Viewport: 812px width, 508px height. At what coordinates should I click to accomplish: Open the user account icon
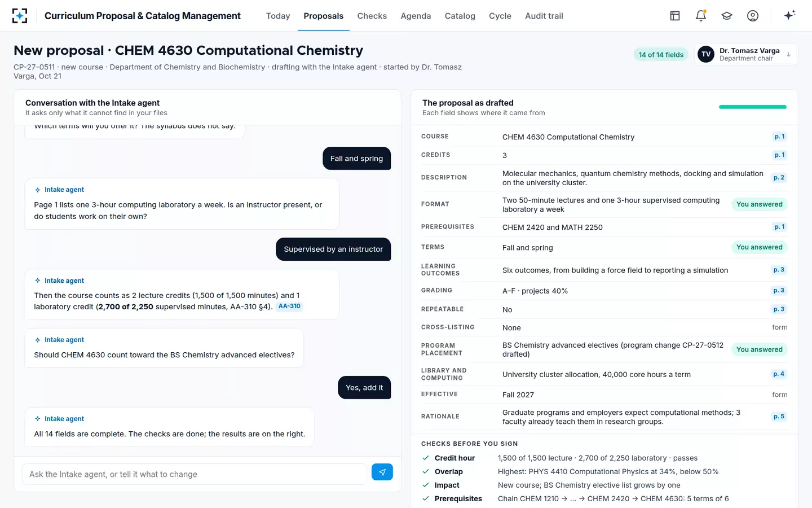click(753, 16)
